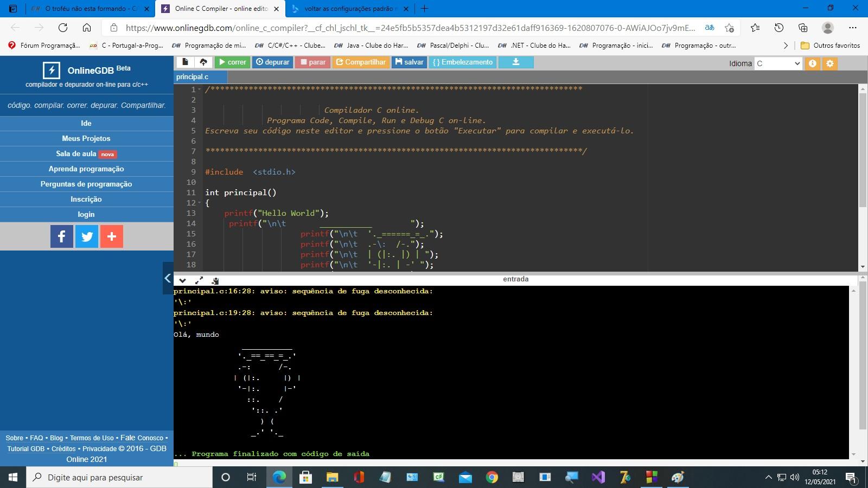Screen dimensions: 868x488
Task: Upload a file using the cloud icon
Action: coord(203,62)
